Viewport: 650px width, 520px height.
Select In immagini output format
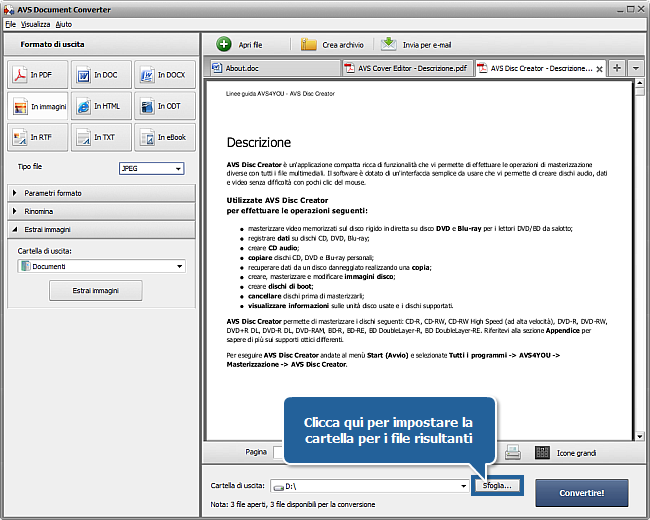click(x=37, y=106)
